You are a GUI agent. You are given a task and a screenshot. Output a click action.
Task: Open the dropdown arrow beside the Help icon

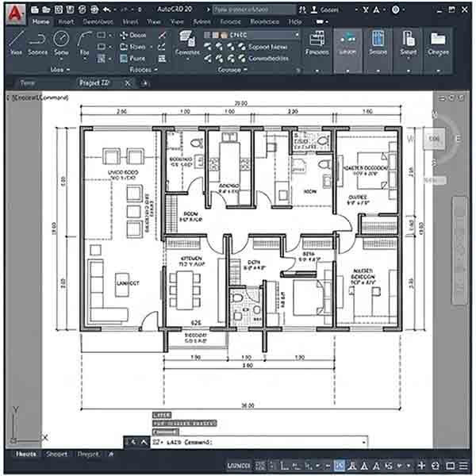pos(404,10)
